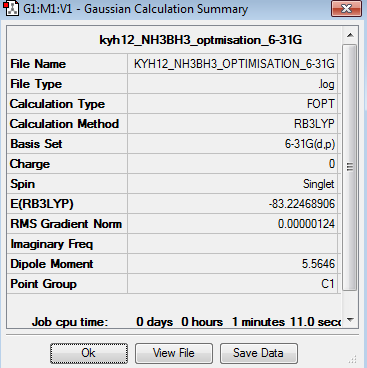Click the Job cpu time text line
The height and width of the screenshot is (368, 367).
click(x=187, y=322)
